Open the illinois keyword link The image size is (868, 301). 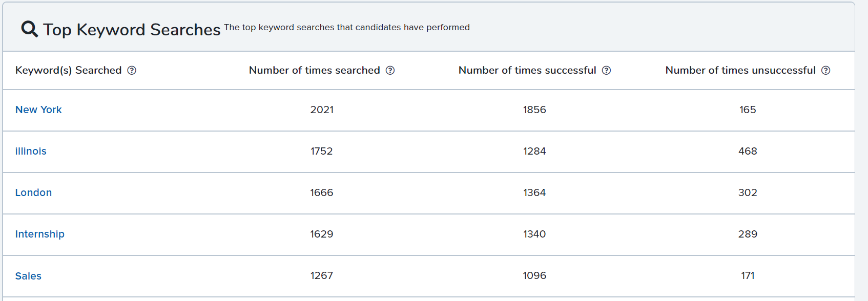[x=31, y=151]
